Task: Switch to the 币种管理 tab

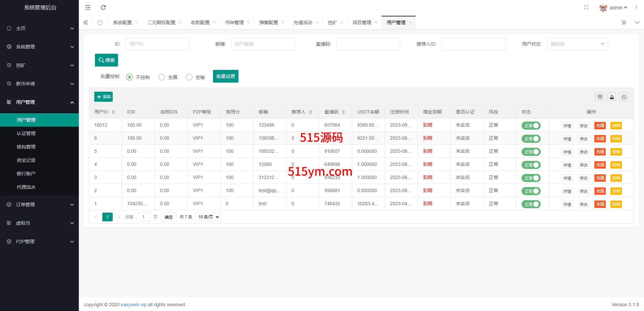Action: point(234,23)
